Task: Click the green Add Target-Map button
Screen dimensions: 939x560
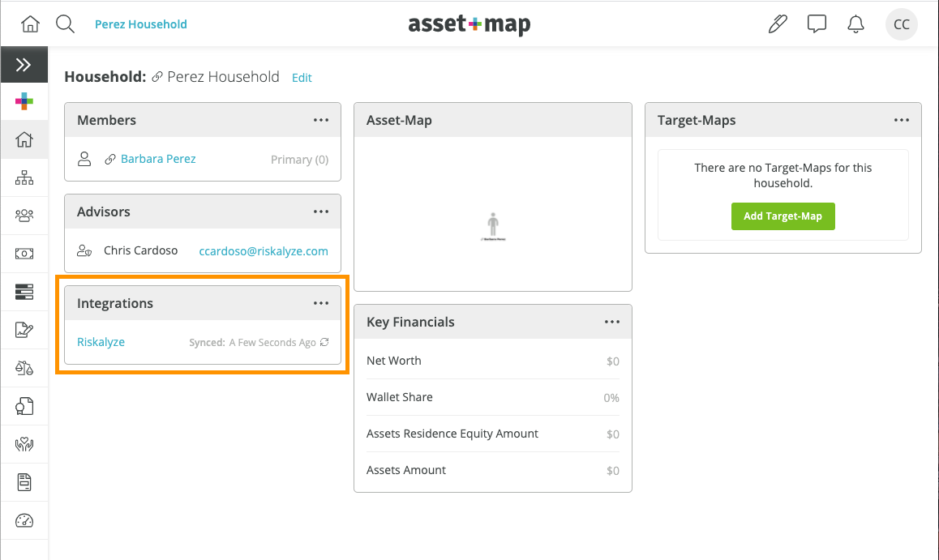Action: (782, 216)
